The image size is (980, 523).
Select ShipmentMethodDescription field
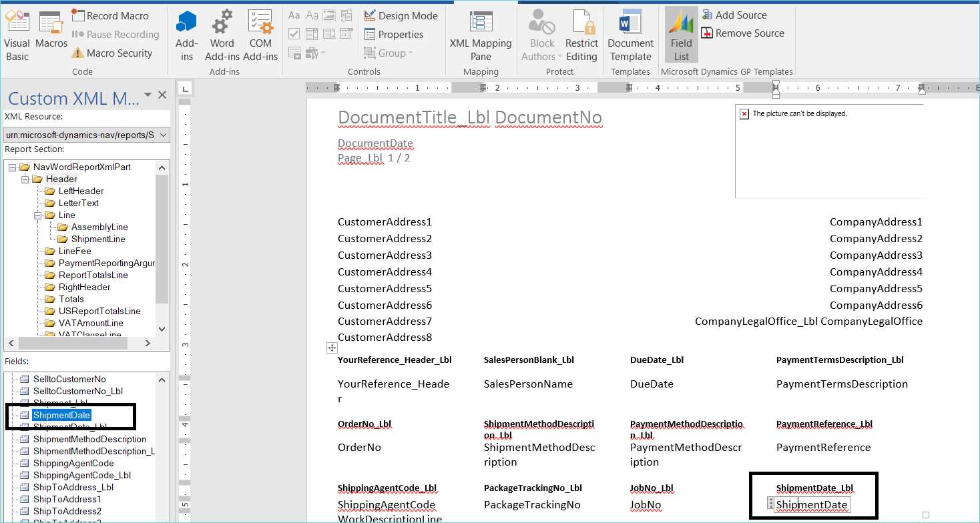(89, 439)
